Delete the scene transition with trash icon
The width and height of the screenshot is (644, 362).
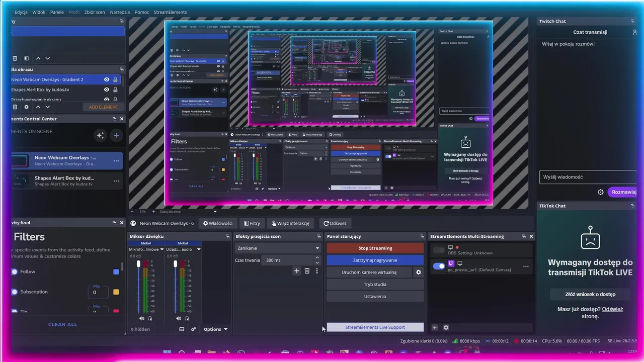(307, 271)
